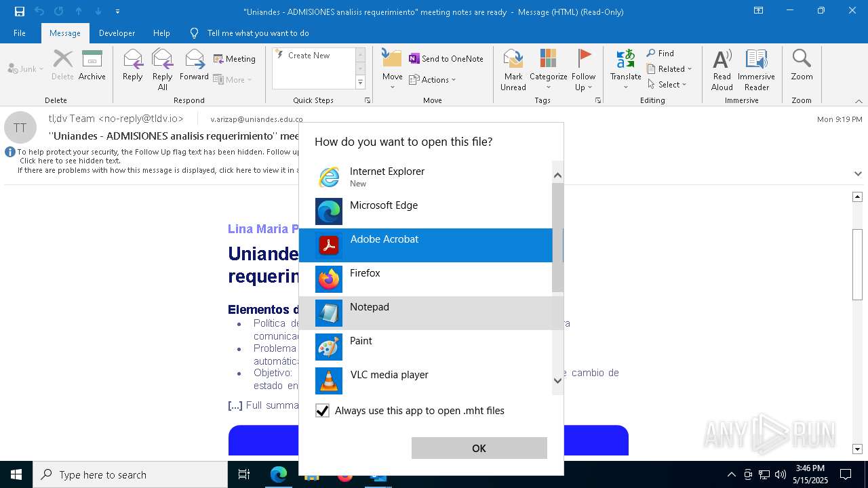
Task: Open the Actions dropdown
Action: (433, 79)
